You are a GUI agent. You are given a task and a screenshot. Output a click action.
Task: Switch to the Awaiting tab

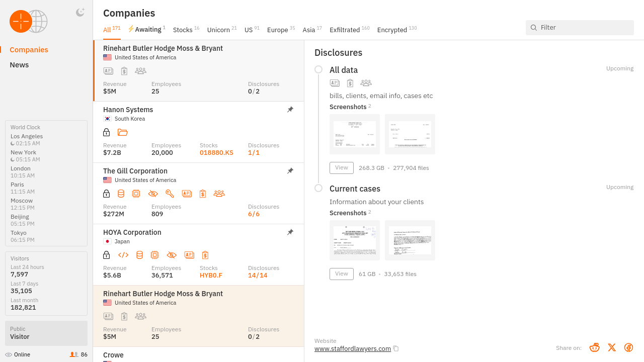147,30
